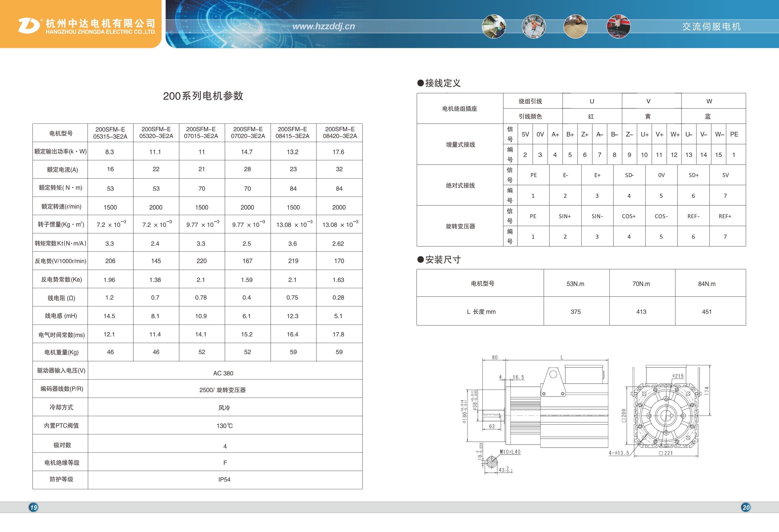Viewport: 779px width, 532px height.
Task: Click torque constant value 2.62
Action: 338,244
